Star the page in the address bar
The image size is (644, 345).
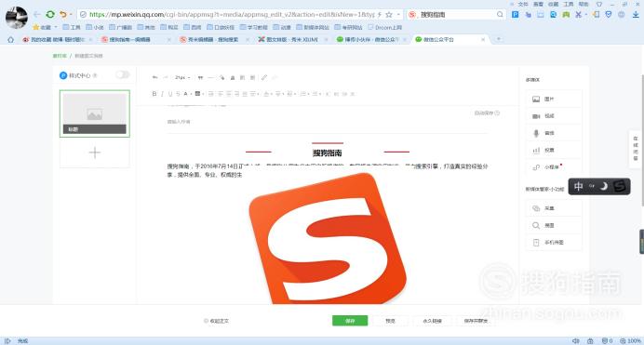click(389, 14)
